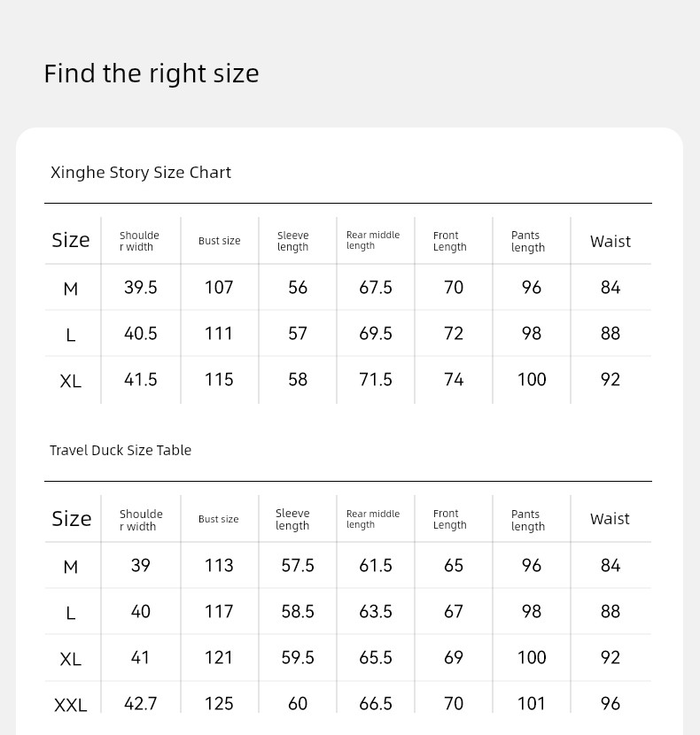Select front length value 74

[454, 379]
